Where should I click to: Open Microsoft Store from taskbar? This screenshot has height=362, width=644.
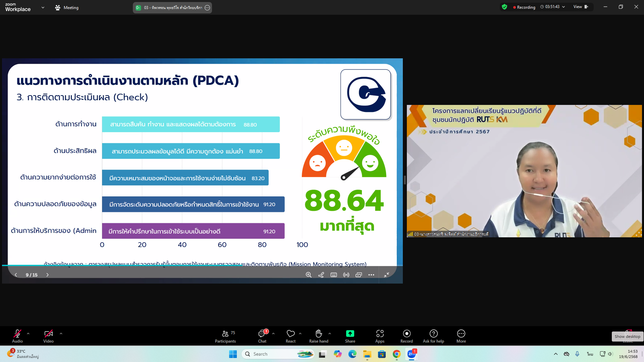[382, 354]
